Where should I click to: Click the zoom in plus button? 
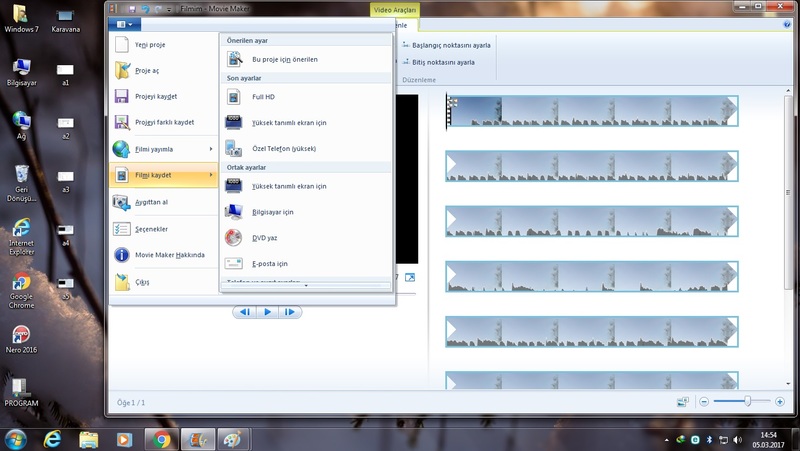point(780,402)
